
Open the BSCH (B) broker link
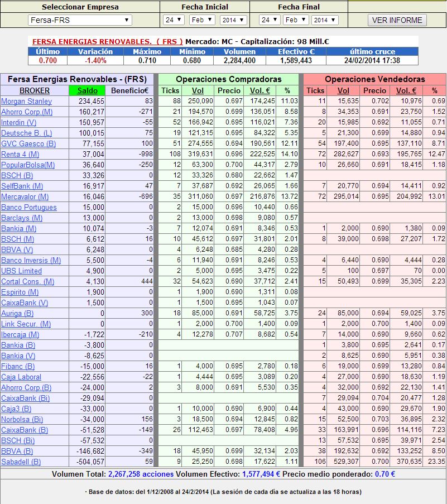[17, 175]
